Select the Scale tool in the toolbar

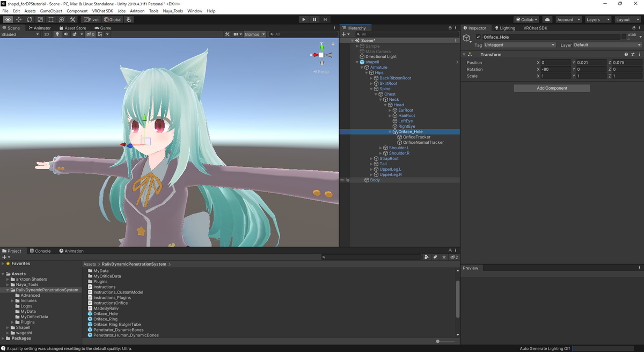[40, 19]
